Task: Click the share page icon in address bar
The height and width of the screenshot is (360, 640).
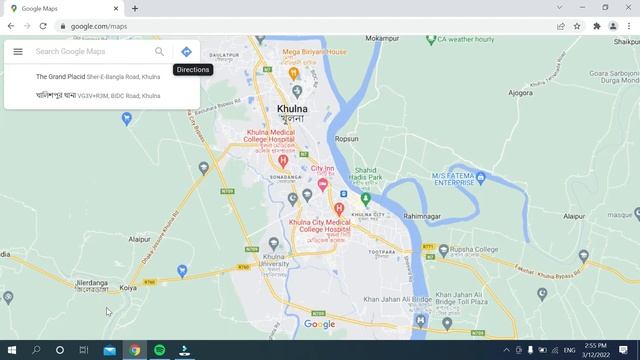Action: point(560,26)
